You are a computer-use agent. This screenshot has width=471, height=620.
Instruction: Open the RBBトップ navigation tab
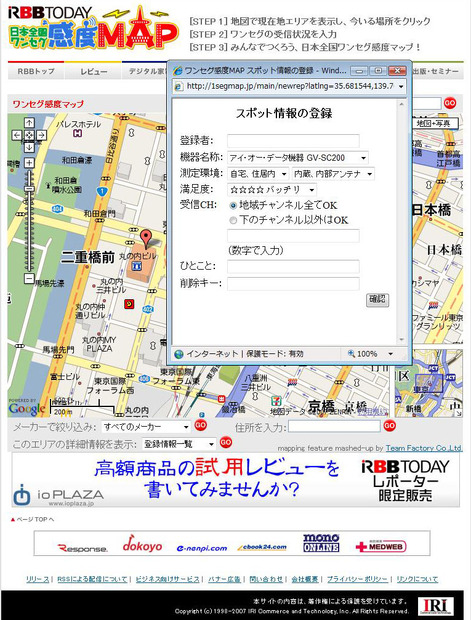click(36, 72)
